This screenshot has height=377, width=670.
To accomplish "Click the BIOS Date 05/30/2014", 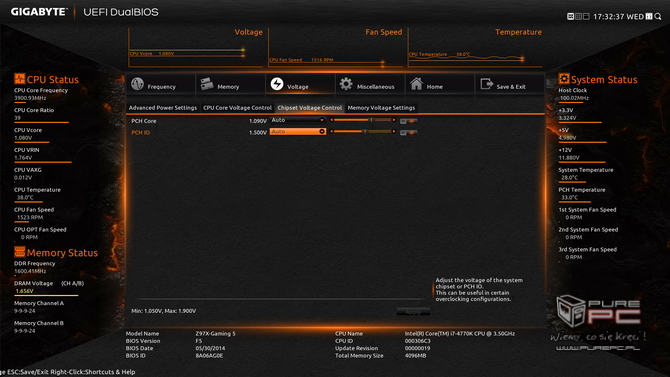I will (x=210, y=348).
